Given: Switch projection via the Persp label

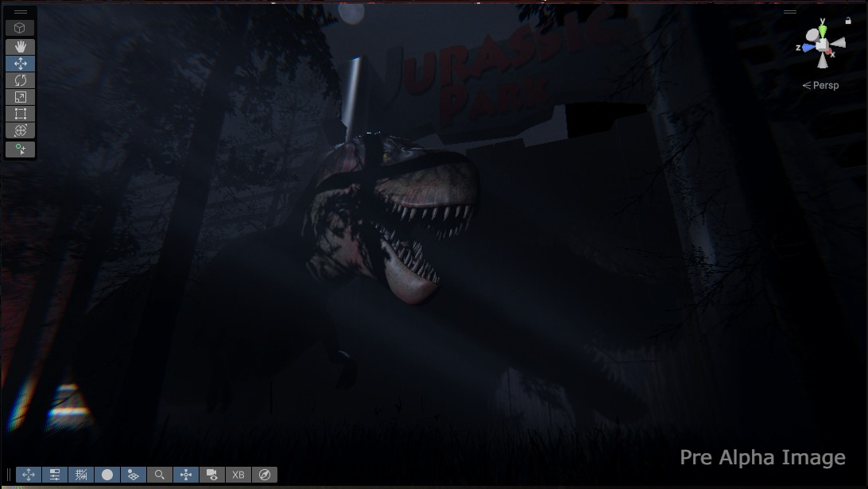Looking at the screenshot, I should click(x=820, y=85).
